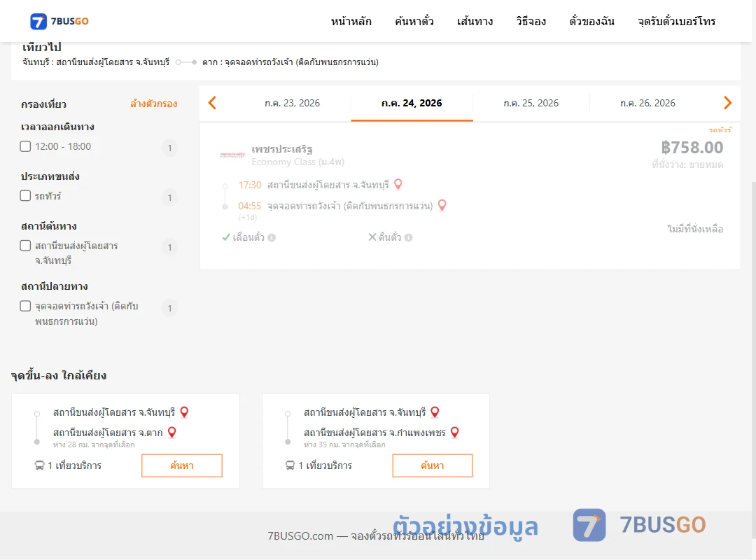Check the รถทัวร์ transport type filter
The width and height of the screenshot is (756, 560).
tap(26, 195)
